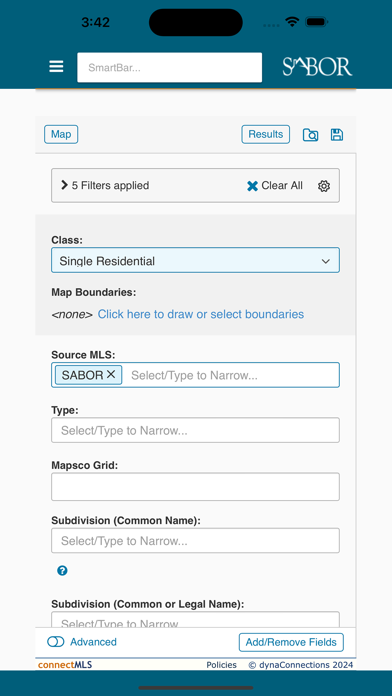The height and width of the screenshot is (696, 392).
Task: Open the hamburger navigation menu
Action: [56, 67]
